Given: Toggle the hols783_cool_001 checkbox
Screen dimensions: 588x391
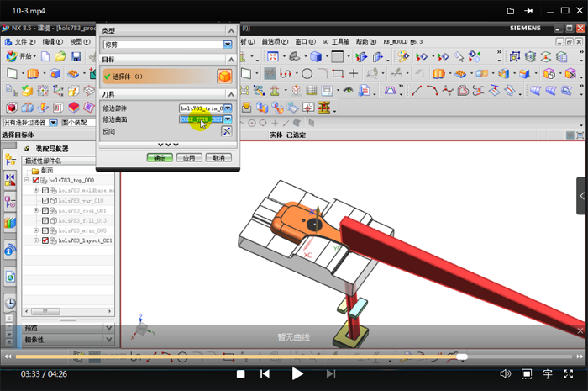Looking at the screenshot, I should coord(45,210).
